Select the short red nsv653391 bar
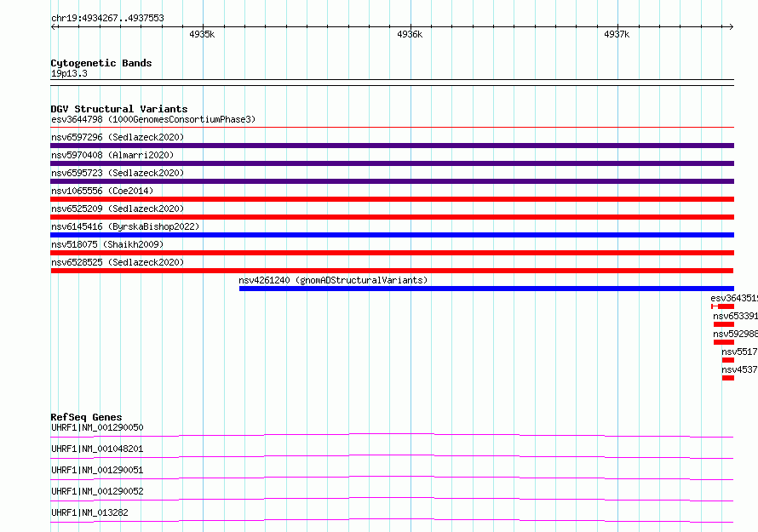Image resolution: width=758 pixels, height=532 pixels. [724, 324]
